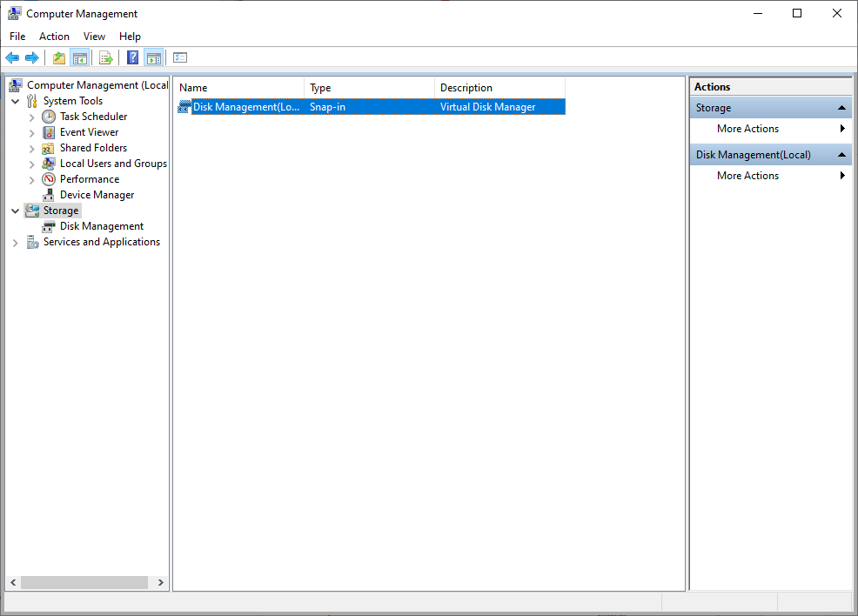Expand the Services and Applications node
The width and height of the screenshot is (858, 616).
(15, 242)
